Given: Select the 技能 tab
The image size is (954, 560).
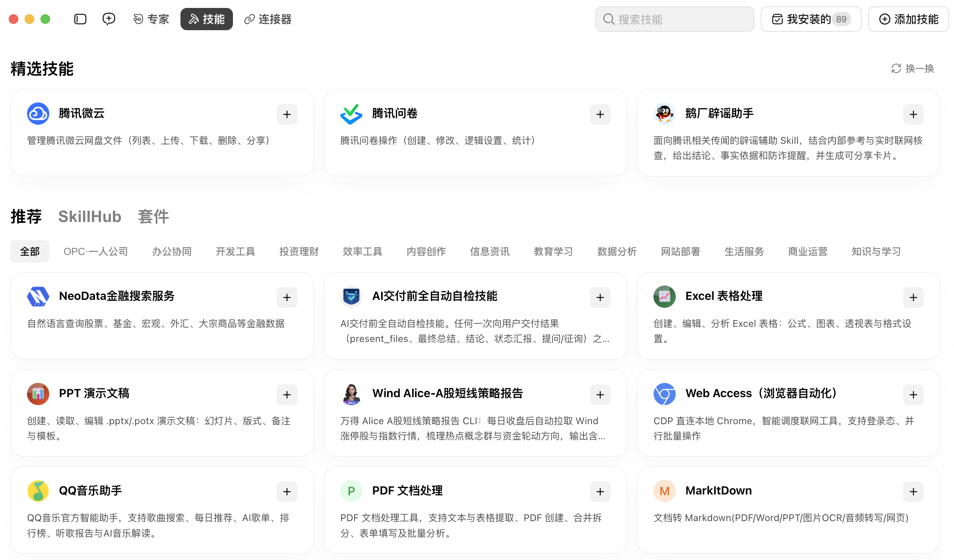Looking at the screenshot, I should pyautogui.click(x=207, y=19).
